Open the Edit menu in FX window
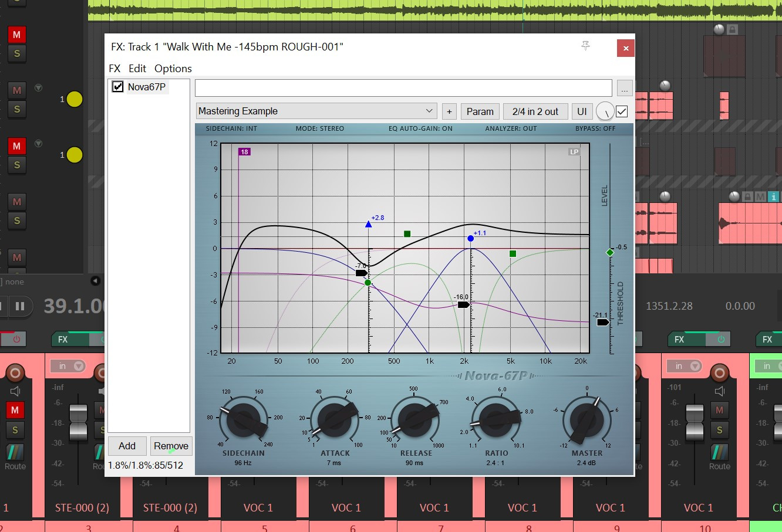 click(x=137, y=69)
